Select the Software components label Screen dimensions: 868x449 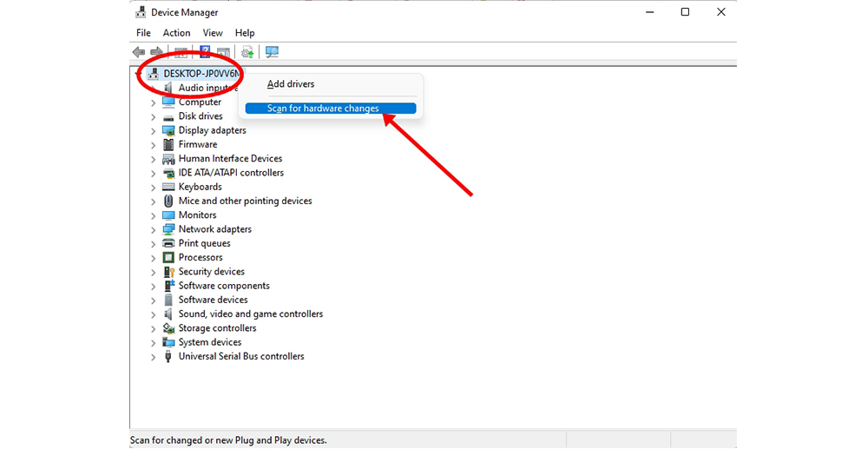pos(224,286)
